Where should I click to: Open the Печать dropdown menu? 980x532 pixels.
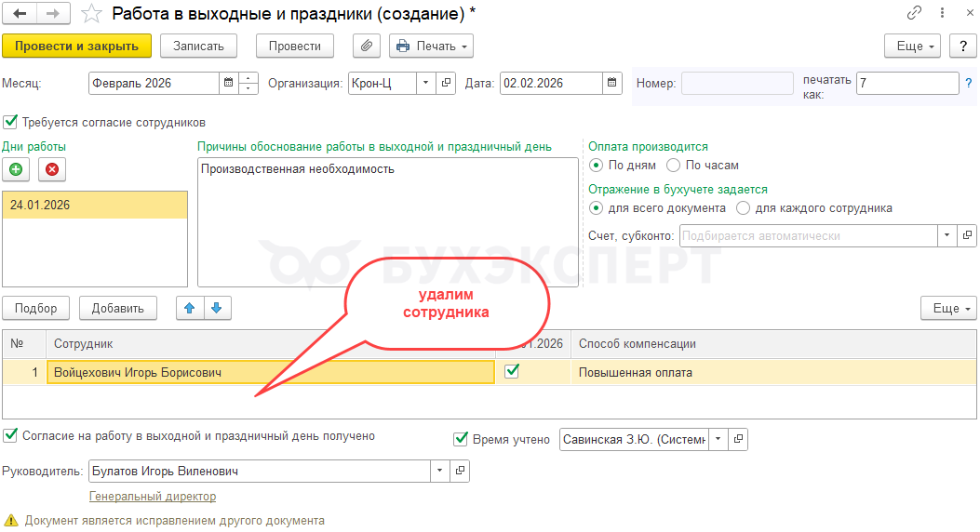(431, 46)
